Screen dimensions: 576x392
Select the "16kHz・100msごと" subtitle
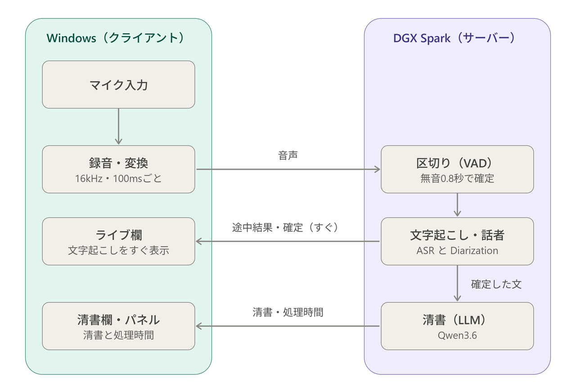[118, 178]
